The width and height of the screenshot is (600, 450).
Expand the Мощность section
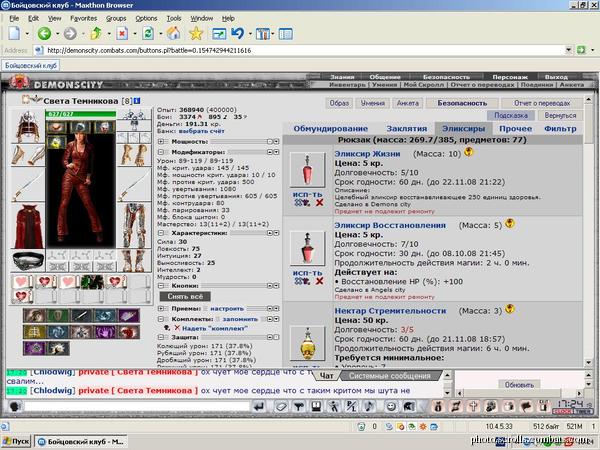[x=161, y=142]
